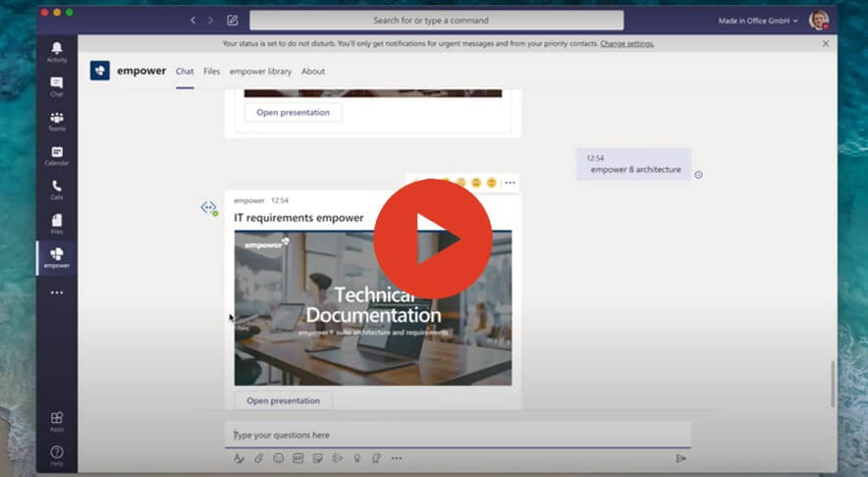The height and width of the screenshot is (477, 868).
Task: Open the Teams section in the sidebar
Action: (57, 121)
